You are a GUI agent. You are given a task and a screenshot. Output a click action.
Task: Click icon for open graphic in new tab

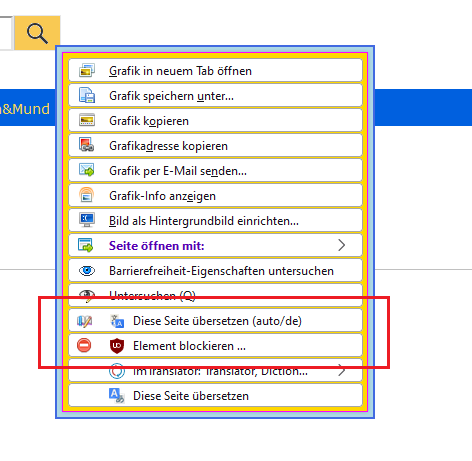(87, 70)
